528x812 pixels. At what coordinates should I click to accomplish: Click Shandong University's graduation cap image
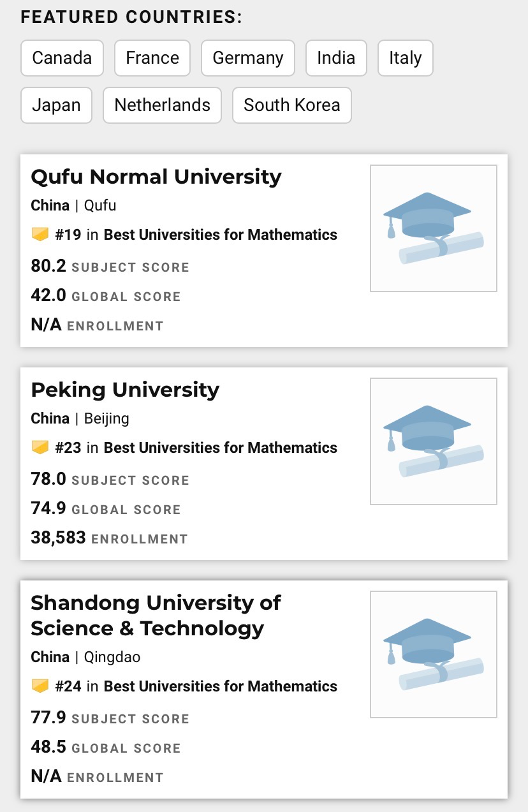(433, 654)
